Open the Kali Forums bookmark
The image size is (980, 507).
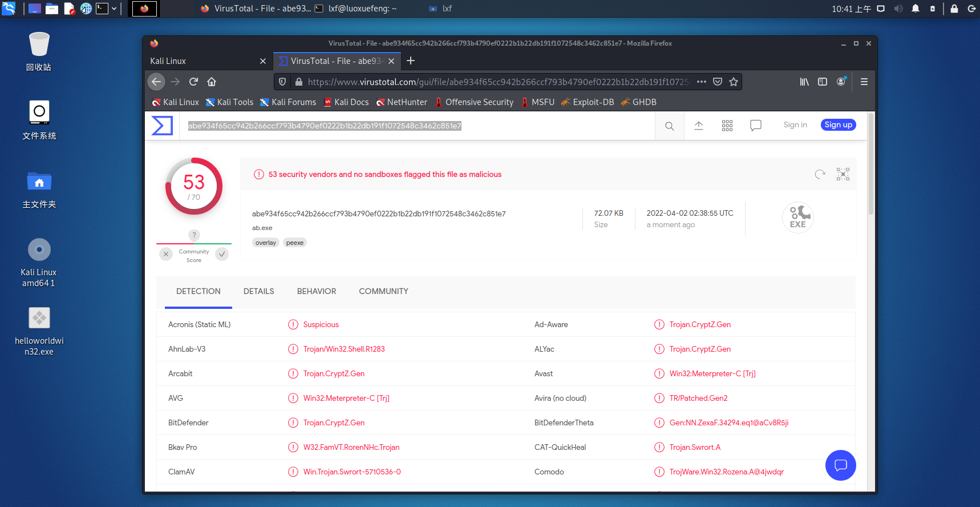pyautogui.click(x=288, y=102)
